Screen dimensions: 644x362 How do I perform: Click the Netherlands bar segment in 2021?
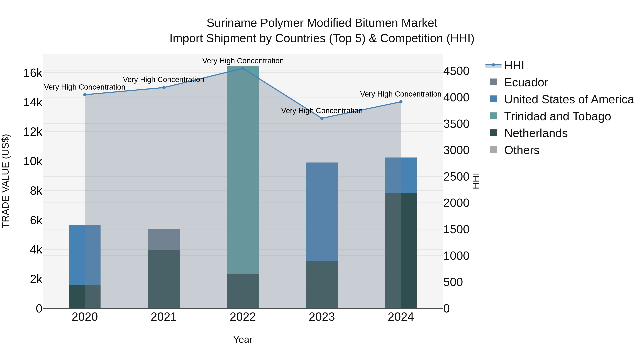164,279
